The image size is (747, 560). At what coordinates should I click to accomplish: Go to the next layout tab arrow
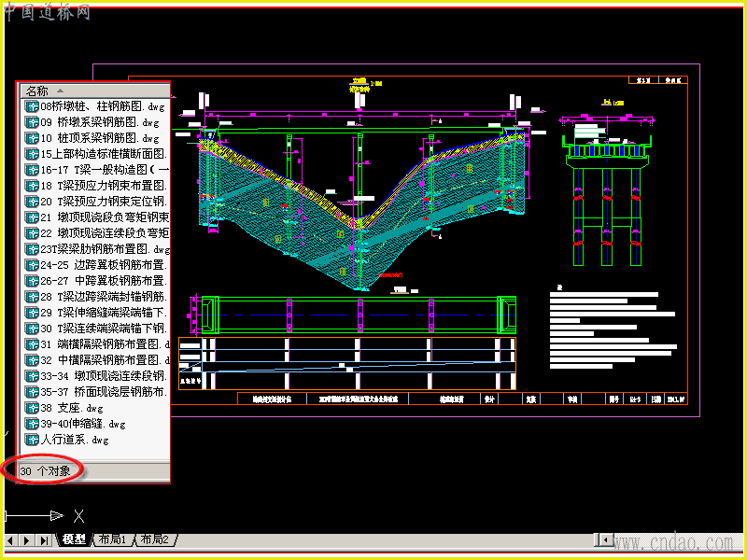point(27,540)
